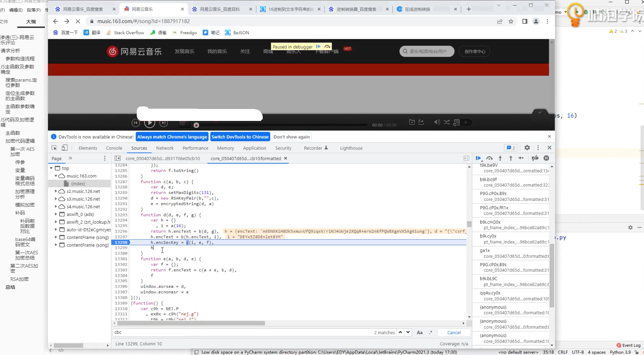Hide the navigator sidebar in Sources
Image resolution: width=644 pixels, height=355 pixels.
[117, 158]
